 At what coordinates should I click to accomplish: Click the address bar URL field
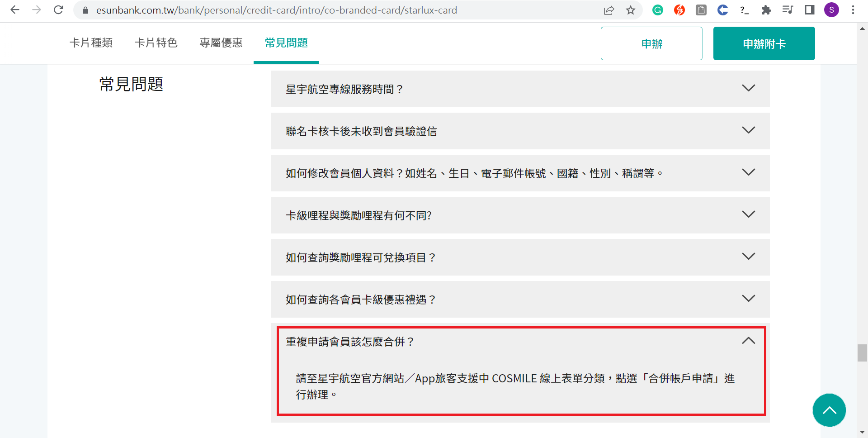pyautogui.click(x=316, y=10)
